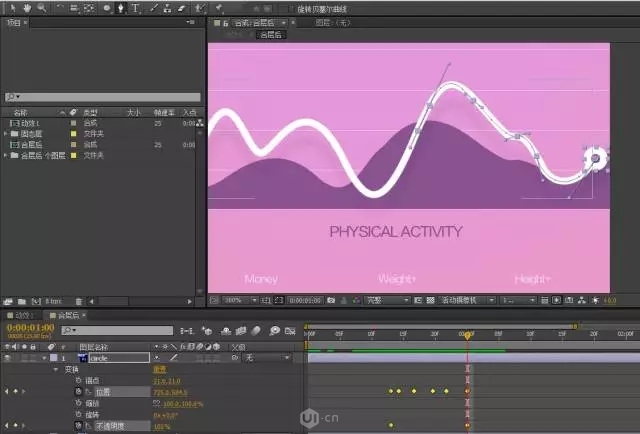Select the Brush tool
The image size is (640, 434).
(x=153, y=8)
